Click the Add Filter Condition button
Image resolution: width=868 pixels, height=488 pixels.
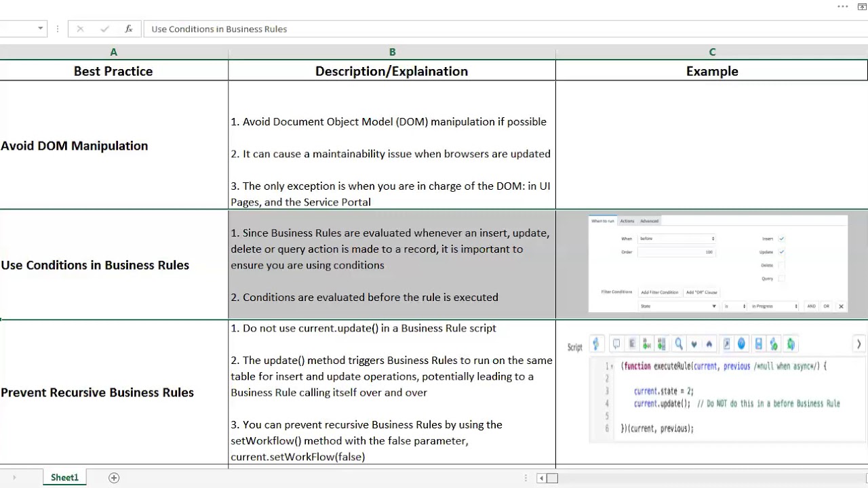tap(659, 292)
